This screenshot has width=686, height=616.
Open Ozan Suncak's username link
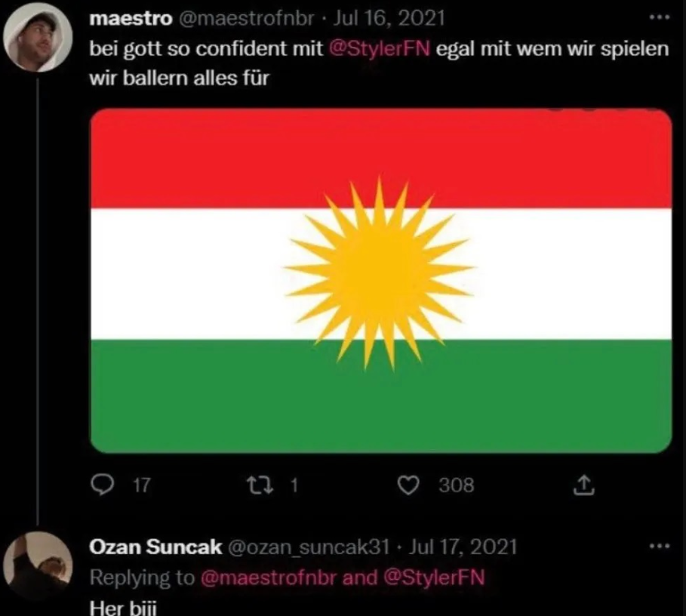tap(309, 545)
